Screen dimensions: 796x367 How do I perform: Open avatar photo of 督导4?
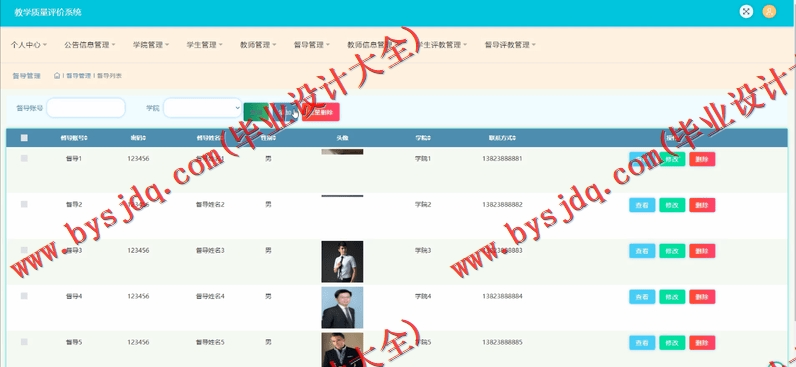(342, 308)
